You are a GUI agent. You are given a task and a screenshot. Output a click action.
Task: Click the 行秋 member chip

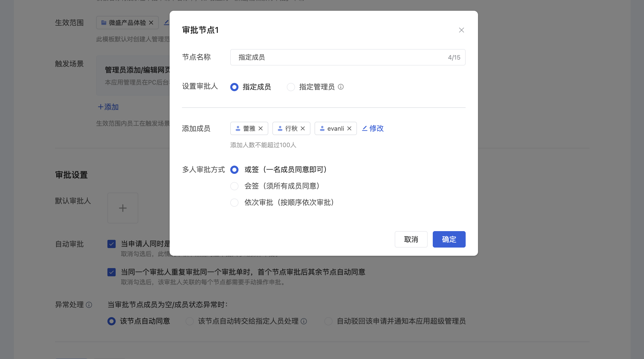point(291,128)
